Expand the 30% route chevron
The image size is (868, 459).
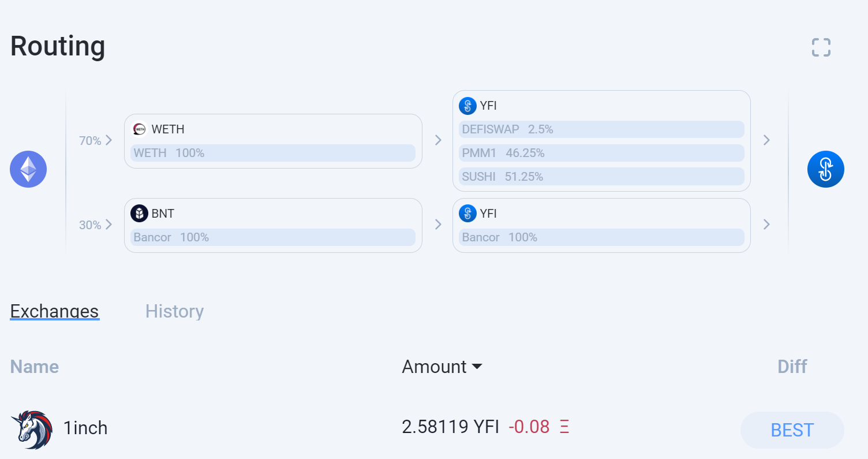coord(109,225)
